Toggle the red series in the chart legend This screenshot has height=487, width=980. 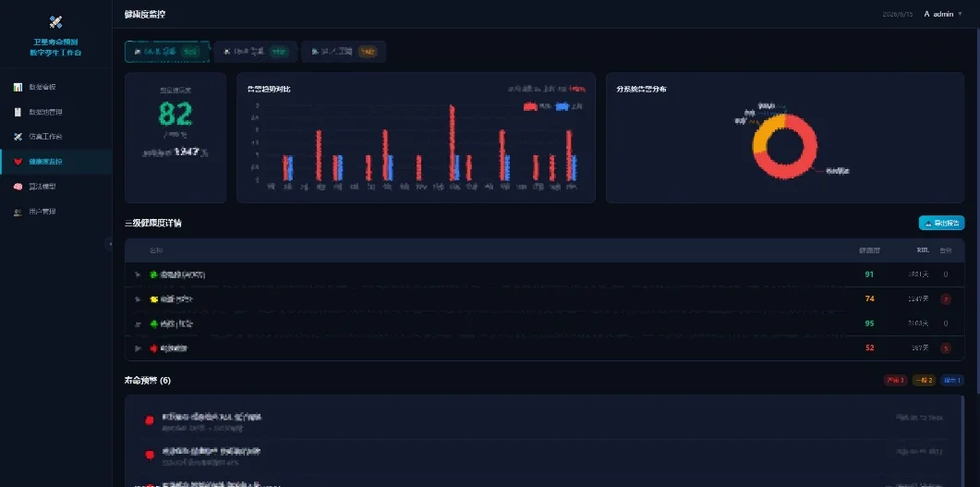537,107
